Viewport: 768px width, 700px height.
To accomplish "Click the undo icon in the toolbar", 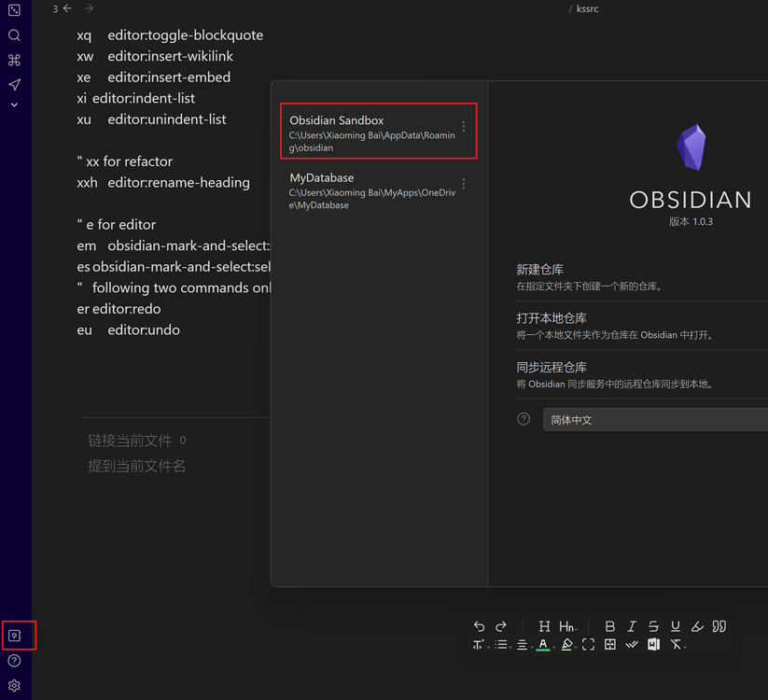I will (x=480, y=626).
